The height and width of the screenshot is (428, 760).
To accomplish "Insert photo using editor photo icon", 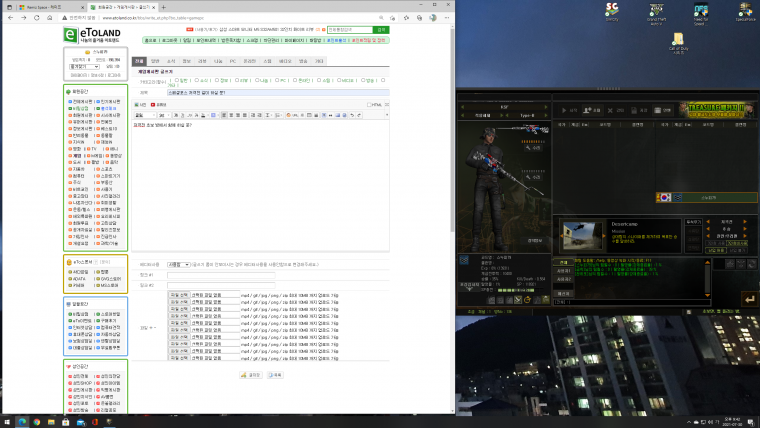I will point(140,105).
